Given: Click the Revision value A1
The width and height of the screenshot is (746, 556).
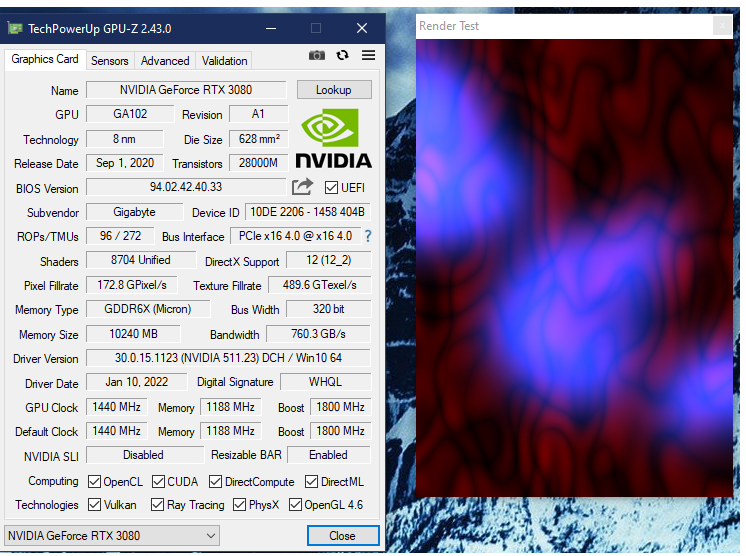Looking at the screenshot, I should pyautogui.click(x=258, y=114).
